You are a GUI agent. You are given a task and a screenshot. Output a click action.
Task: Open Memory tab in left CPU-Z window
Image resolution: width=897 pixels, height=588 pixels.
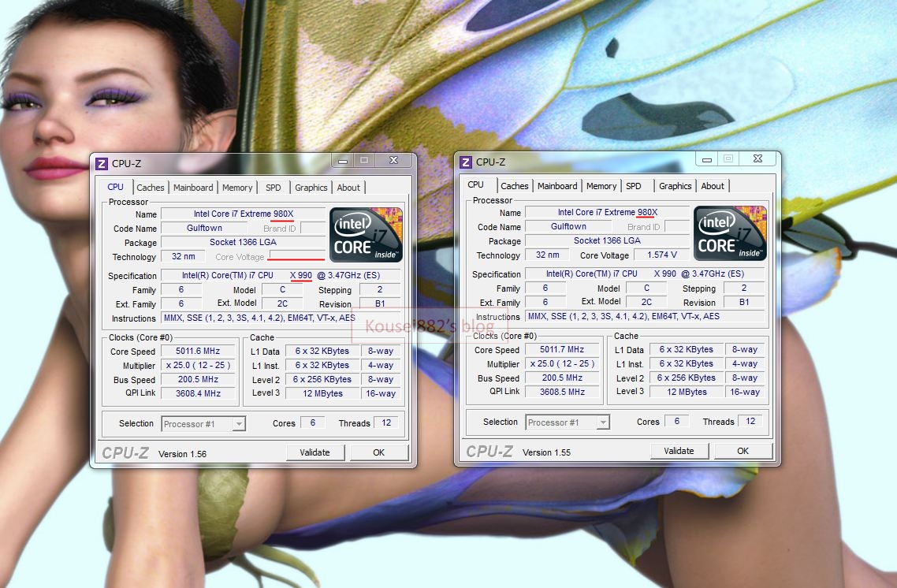(x=236, y=188)
